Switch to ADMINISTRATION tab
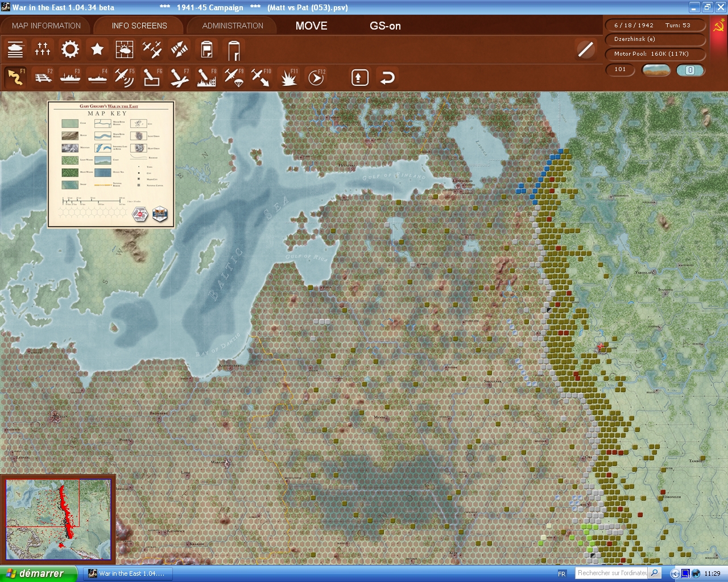 (x=233, y=26)
